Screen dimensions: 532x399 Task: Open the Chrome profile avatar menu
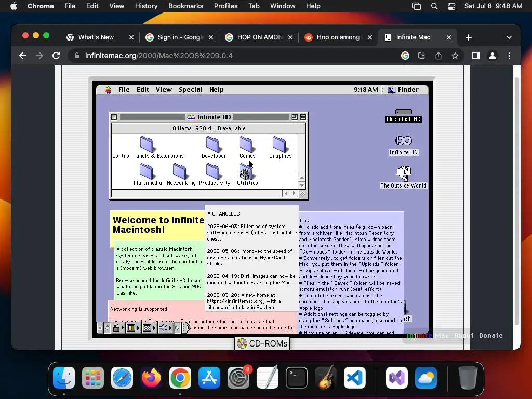(493, 56)
